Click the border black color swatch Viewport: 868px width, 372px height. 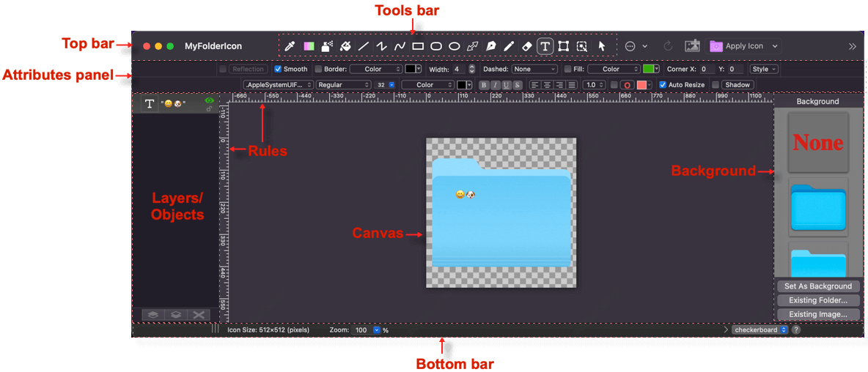point(411,69)
